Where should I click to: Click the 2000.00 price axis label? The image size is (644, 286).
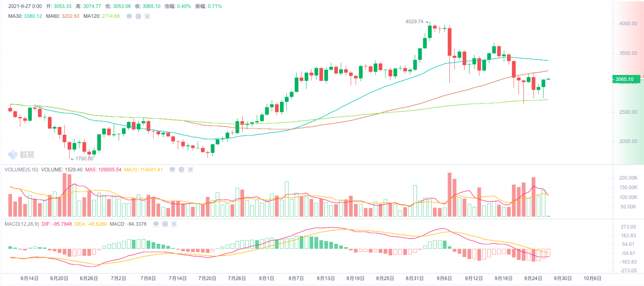(x=628, y=141)
